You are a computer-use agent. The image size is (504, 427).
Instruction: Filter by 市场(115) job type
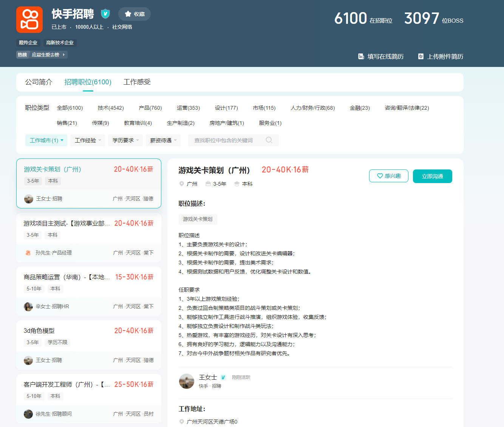264,108
